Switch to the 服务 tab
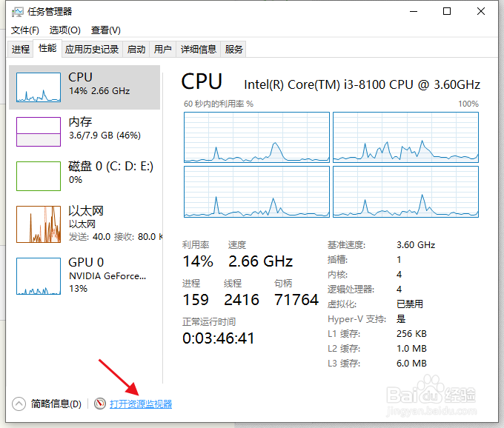The height and width of the screenshot is (428, 504). point(234,49)
